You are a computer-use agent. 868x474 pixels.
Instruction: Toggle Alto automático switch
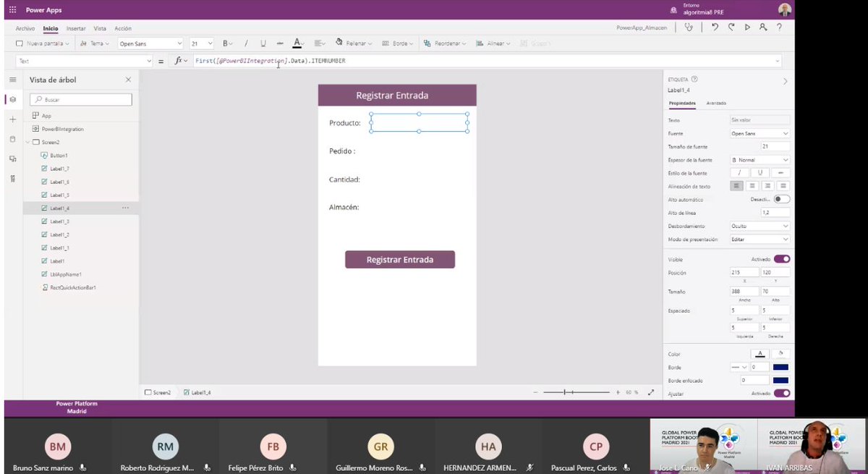(781, 199)
